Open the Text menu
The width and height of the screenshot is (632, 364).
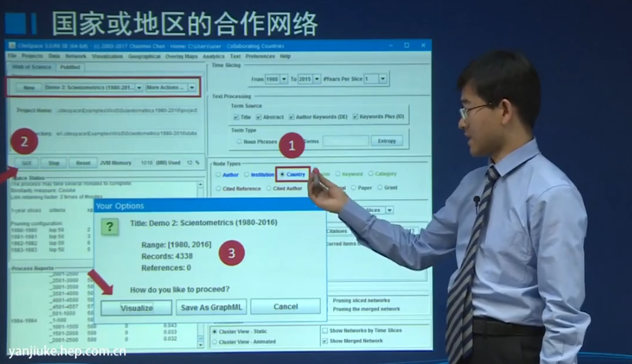[236, 56]
